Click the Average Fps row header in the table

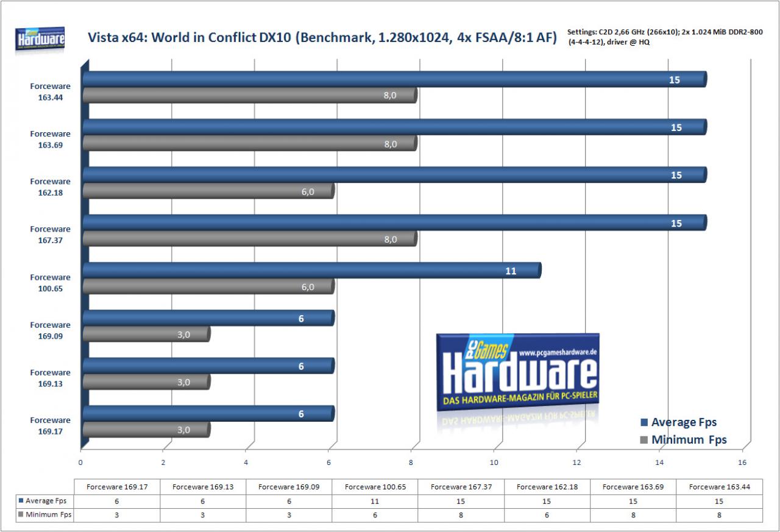(44, 501)
